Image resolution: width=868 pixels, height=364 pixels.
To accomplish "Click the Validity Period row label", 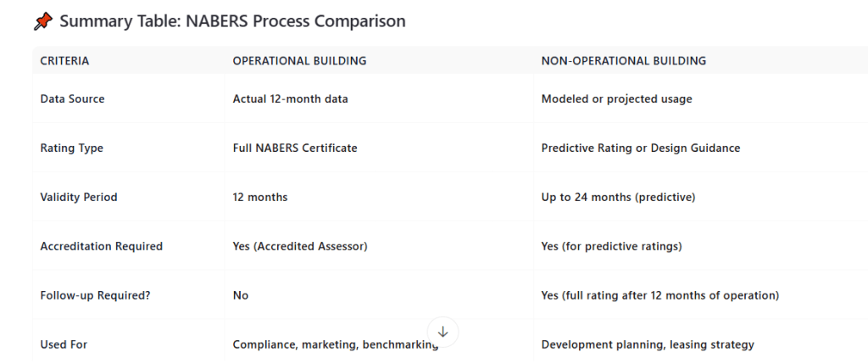I will tap(79, 198).
